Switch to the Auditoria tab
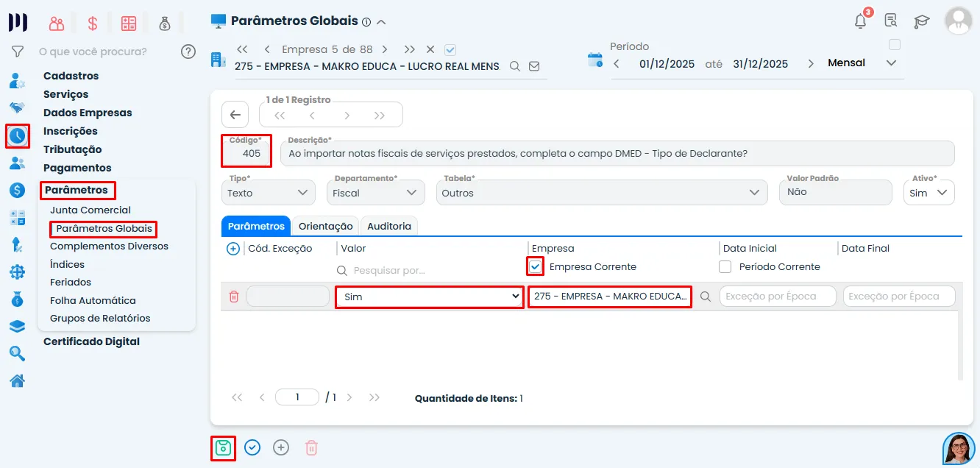The height and width of the screenshot is (468, 980). coord(388,226)
